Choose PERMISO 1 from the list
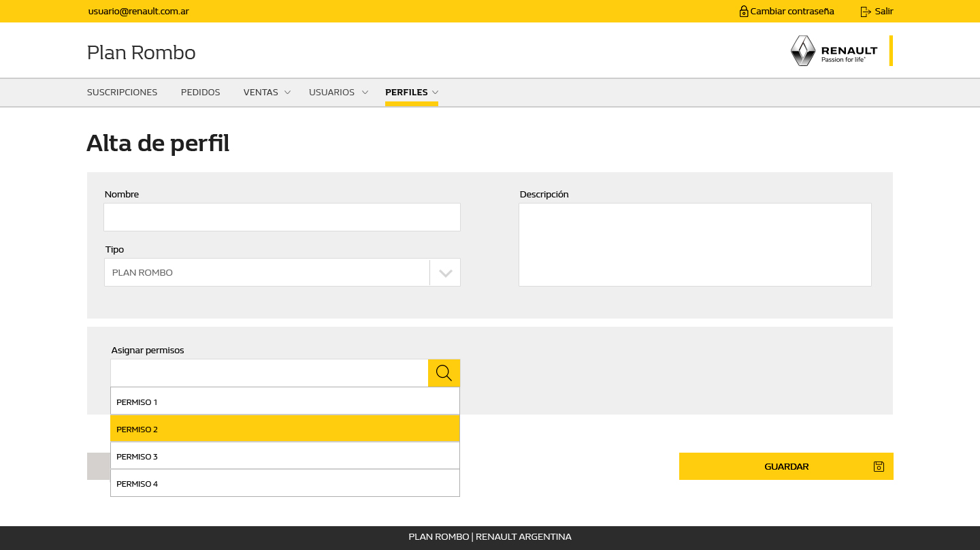Image resolution: width=980 pixels, height=550 pixels. (285, 401)
